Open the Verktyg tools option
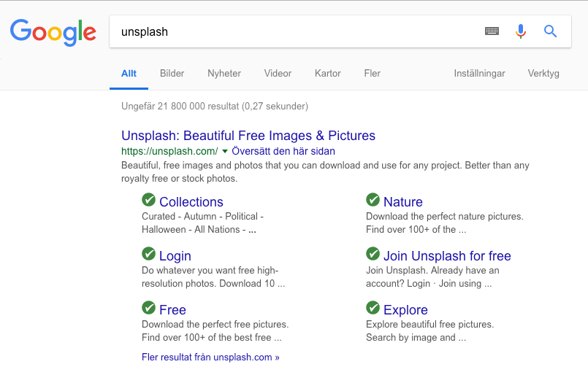This screenshot has height=375, width=588. coord(543,74)
